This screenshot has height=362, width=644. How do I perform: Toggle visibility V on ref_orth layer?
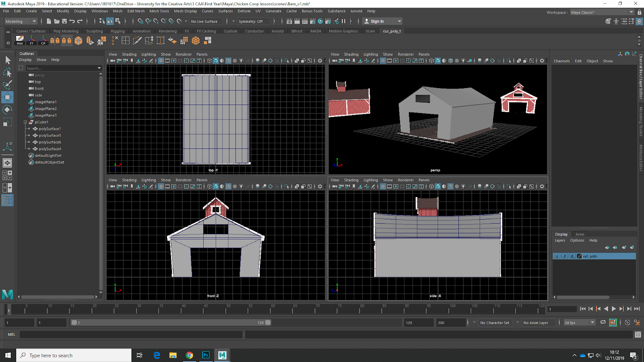[x=557, y=256]
